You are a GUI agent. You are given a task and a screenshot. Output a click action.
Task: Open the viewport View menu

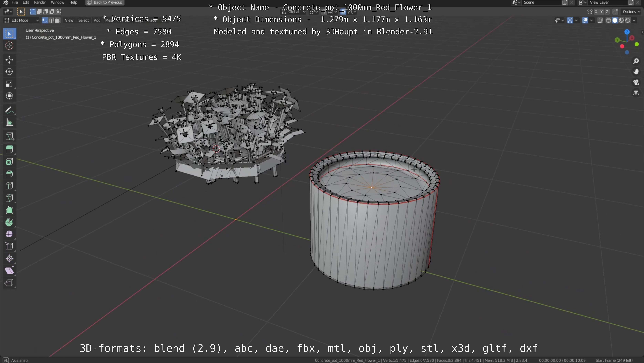[x=69, y=20]
